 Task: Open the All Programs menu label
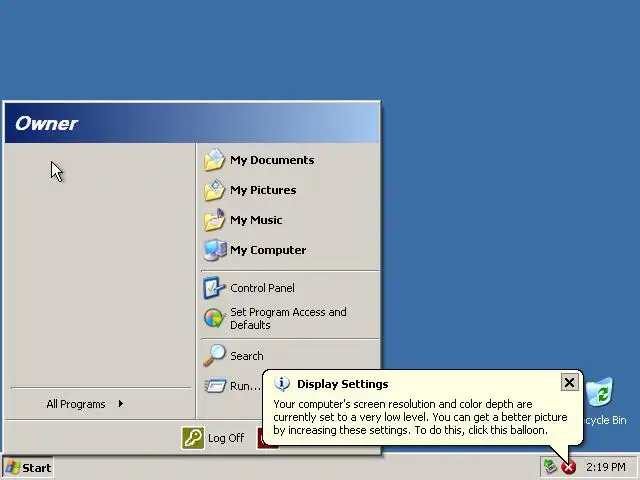(x=76, y=404)
